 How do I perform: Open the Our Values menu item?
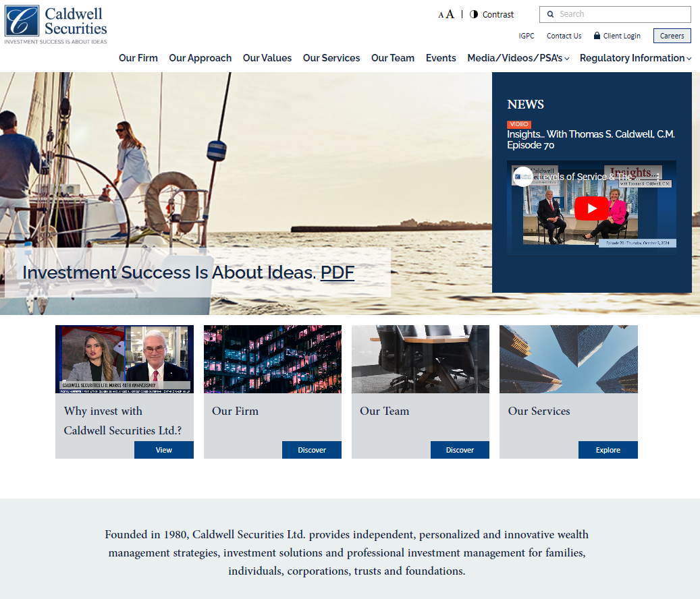tap(267, 58)
